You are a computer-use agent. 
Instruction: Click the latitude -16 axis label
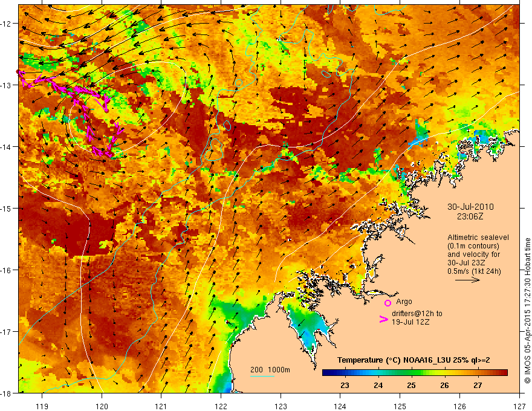coord(7,270)
